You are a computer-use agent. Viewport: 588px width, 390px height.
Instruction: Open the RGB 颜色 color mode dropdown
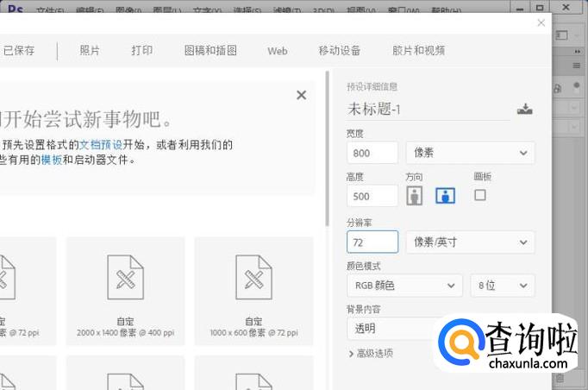(404, 286)
